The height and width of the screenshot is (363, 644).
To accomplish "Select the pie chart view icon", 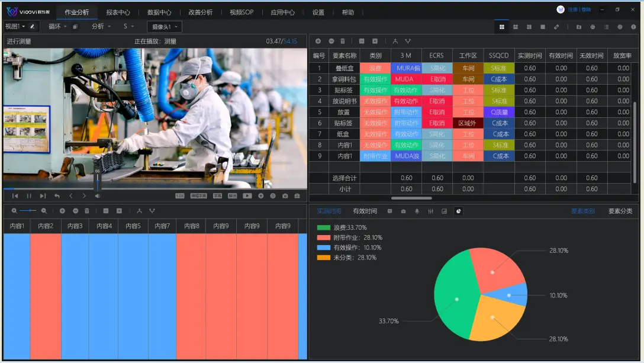I will 458,211.
